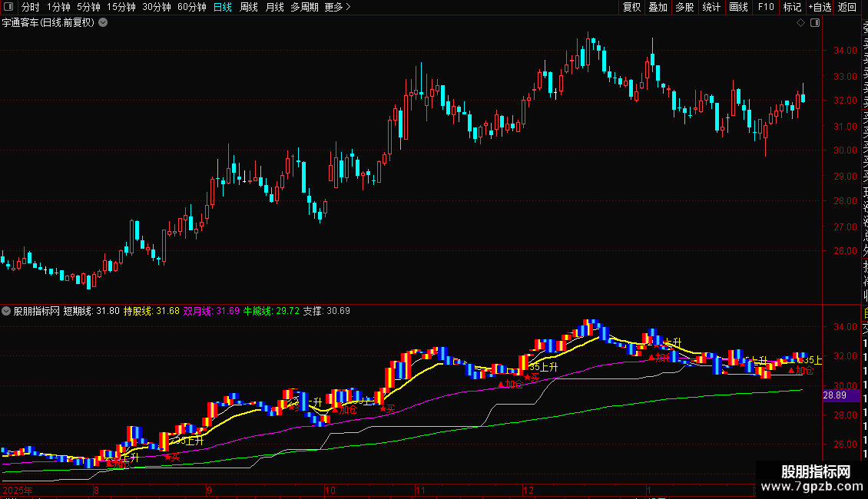Image resolution: width=868 pixels, height=499 pixels.
Task: Open the 统计 statistics tool
Action: tap(711, 8)
